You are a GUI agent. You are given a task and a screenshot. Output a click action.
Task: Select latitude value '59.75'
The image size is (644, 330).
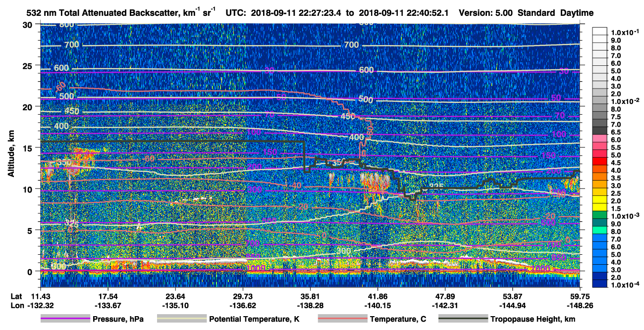(580, 296)
